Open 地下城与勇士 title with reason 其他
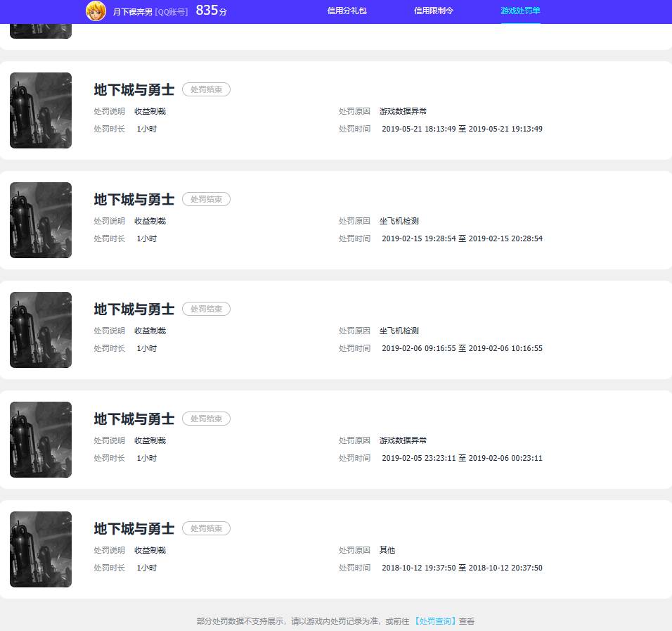 134,529
